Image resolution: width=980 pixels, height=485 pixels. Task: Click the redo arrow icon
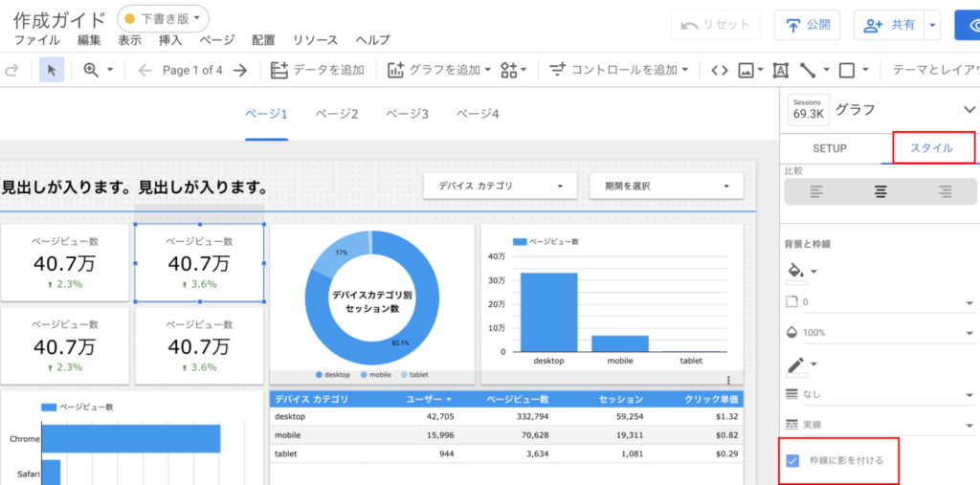click(11, 71)
